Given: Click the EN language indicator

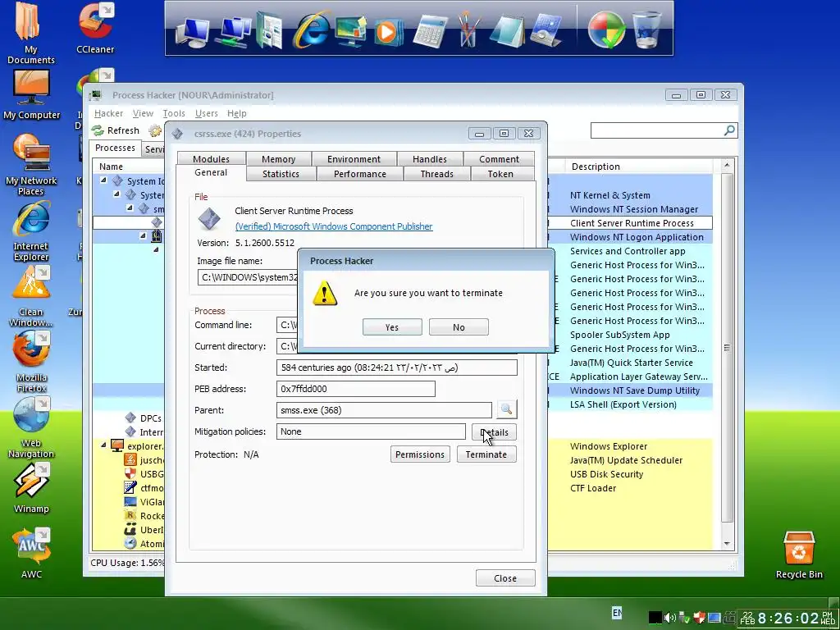Looking at the screenshot, I should (617, 612).
